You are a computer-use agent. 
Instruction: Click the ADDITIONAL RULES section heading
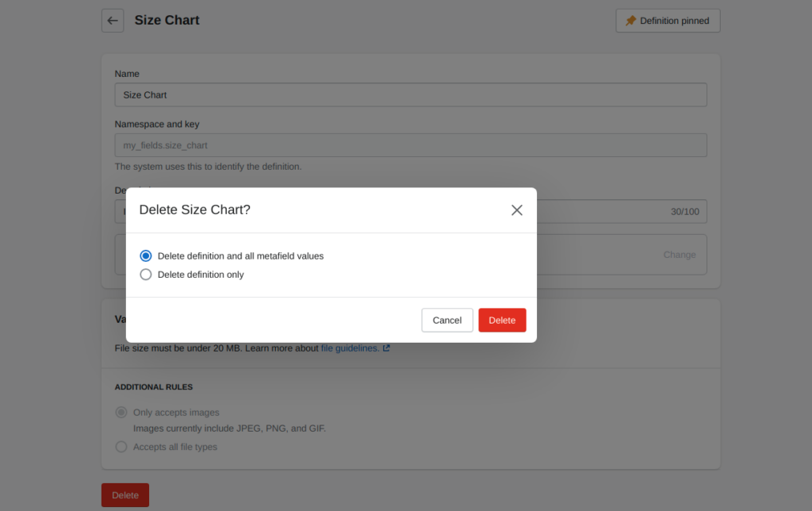click(154, 387)
